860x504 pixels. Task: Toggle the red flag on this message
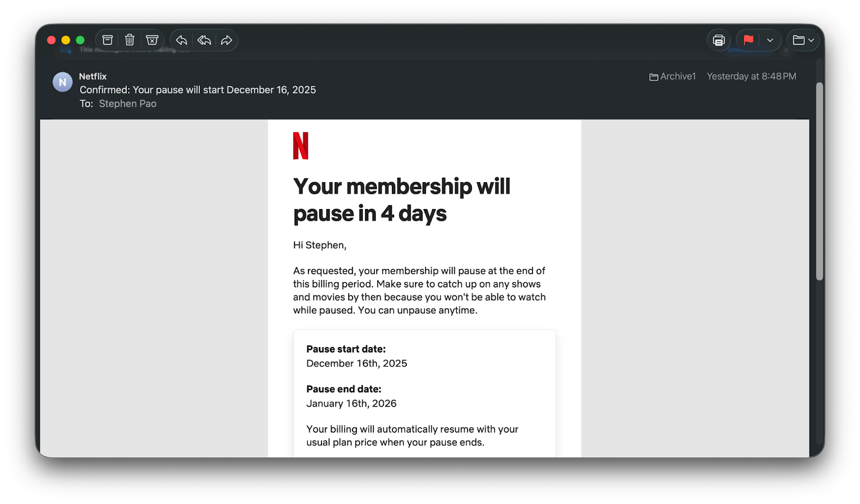click(748, 40)
